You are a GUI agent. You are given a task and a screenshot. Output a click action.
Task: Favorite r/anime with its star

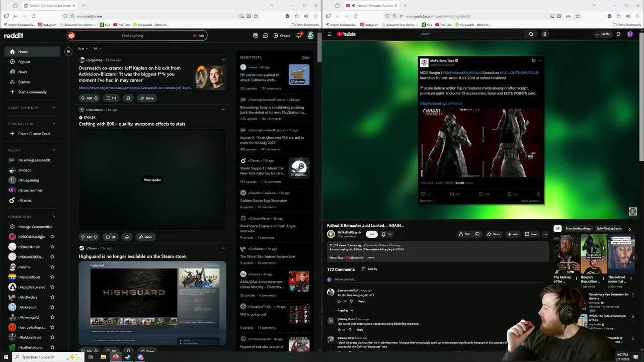pyautogui.click(x=52, y=267)
